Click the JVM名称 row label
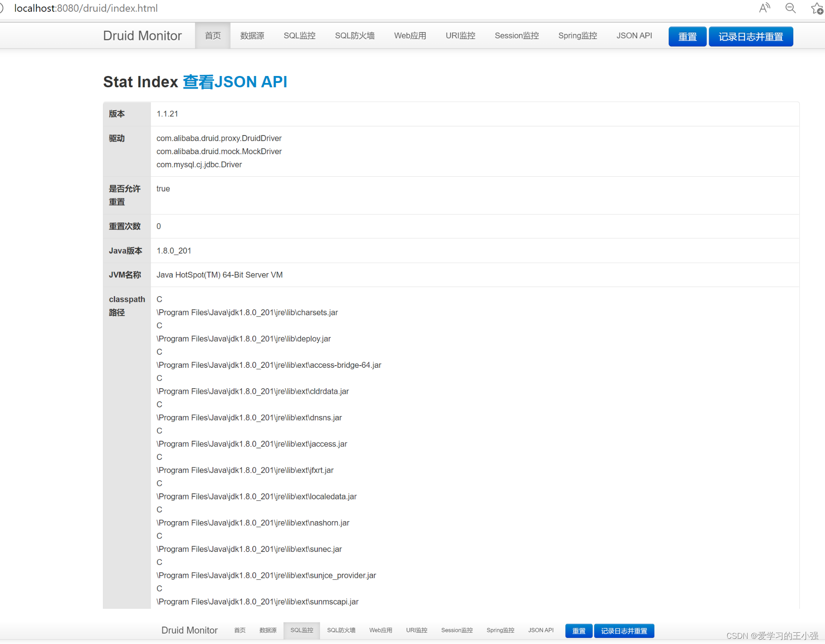Screen dimensions: 825x644 tap(125, 275)
